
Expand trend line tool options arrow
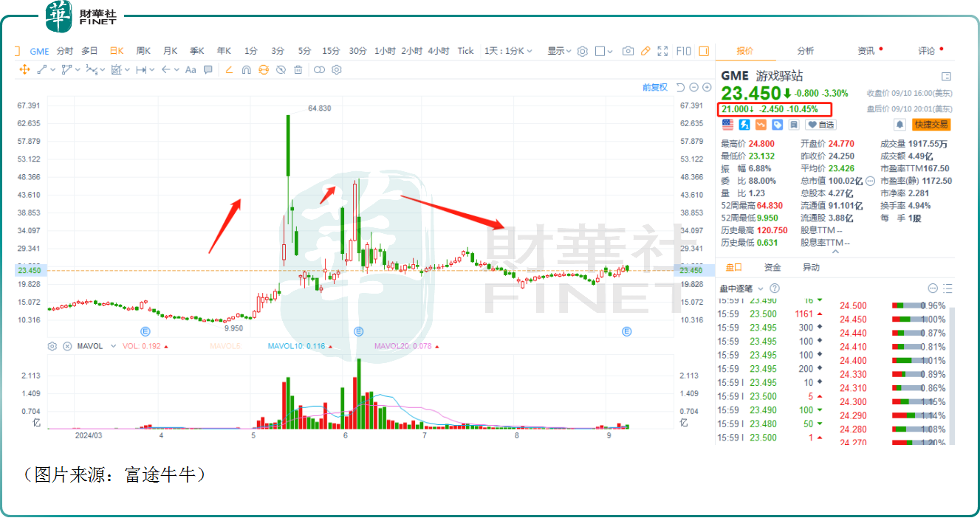(53, 70)
